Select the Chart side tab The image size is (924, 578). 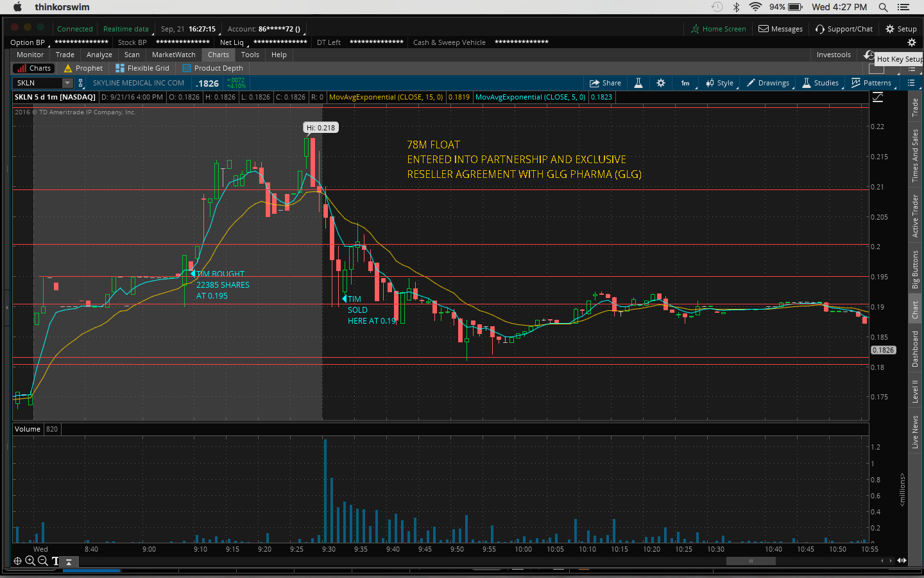(x=915, y=310)
